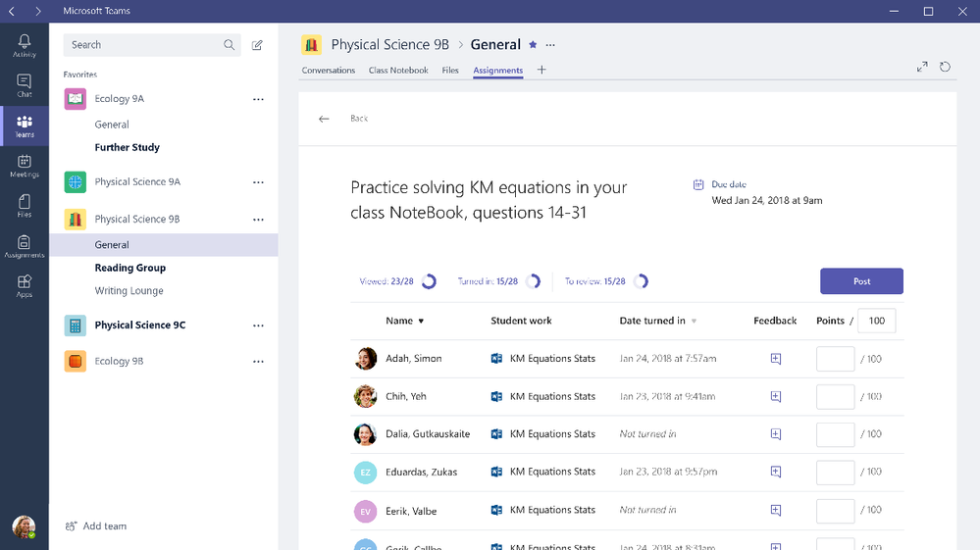Click points box for Dalia, Gutkauskaite
Screen dimensions: 980x550
click(835, 434)
